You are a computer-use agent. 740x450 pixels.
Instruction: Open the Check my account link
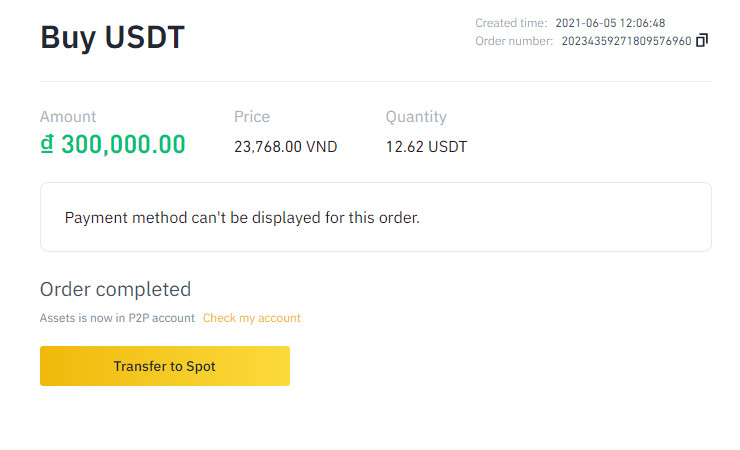click(x=252, y=318)
